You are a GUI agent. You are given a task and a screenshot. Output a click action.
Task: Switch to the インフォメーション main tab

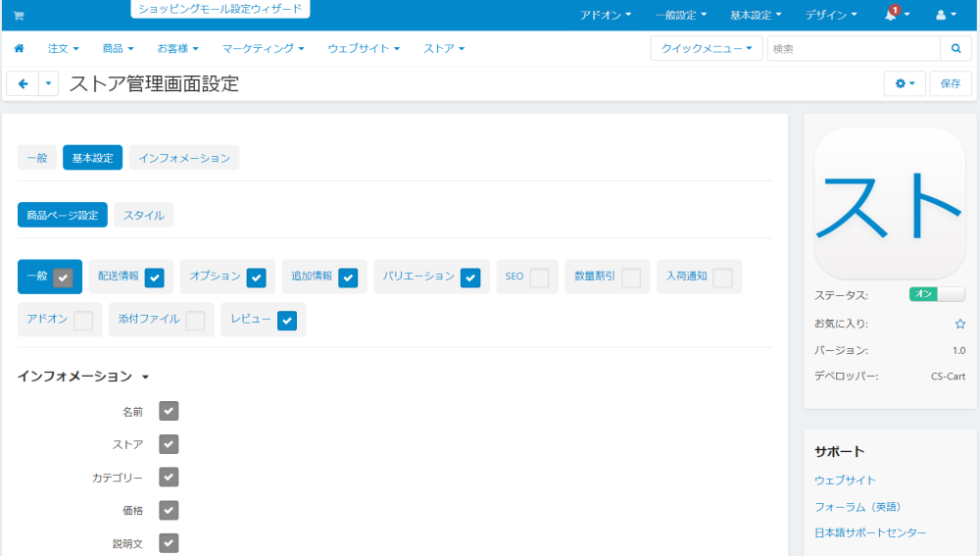[x=184, y=158]
